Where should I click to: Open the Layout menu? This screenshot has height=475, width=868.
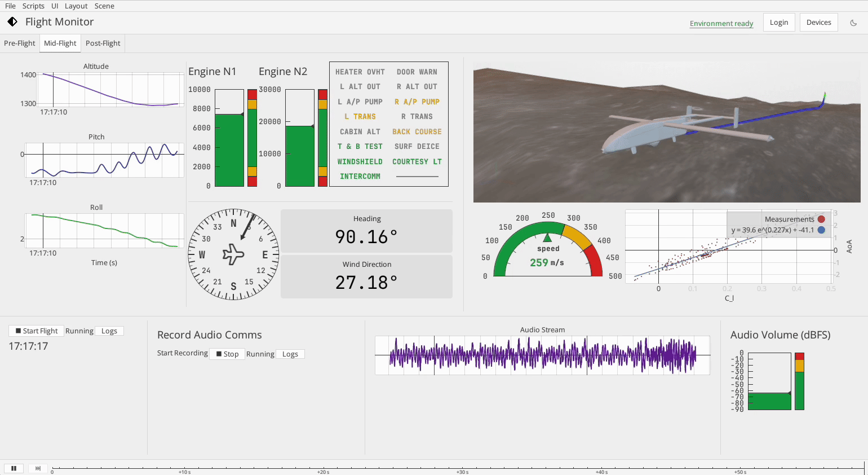76,6
